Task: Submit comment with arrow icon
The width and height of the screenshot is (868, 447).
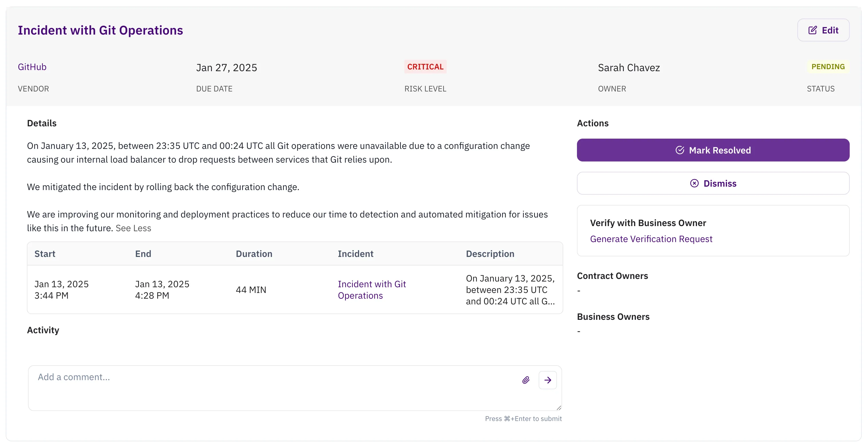Action: [548, 380]
